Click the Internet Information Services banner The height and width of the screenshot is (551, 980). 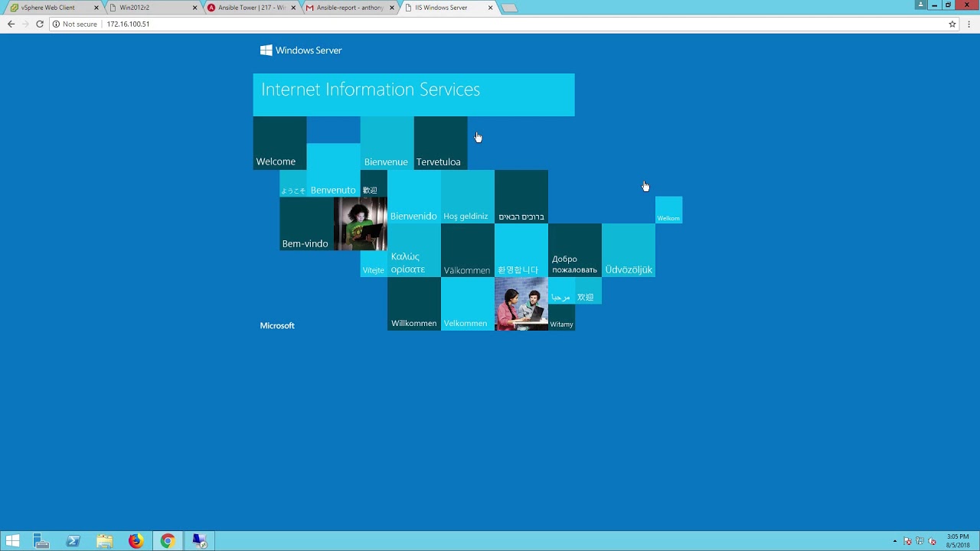(413, 95)
